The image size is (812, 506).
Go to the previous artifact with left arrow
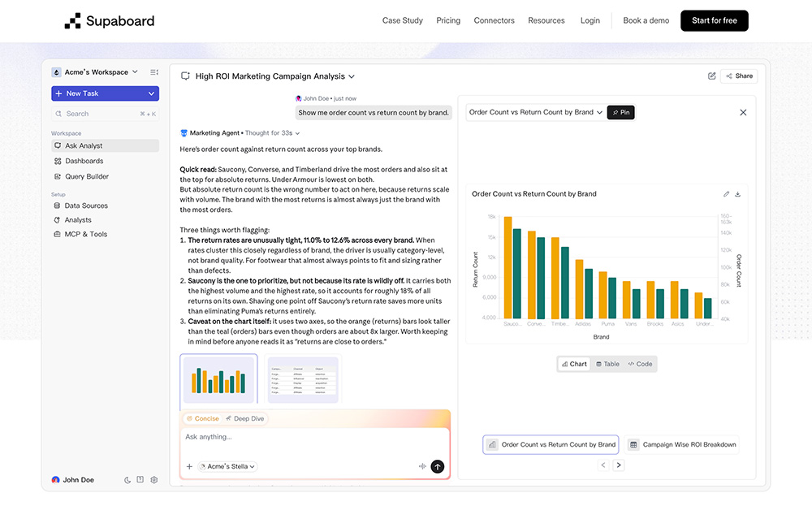click(603, 465)
